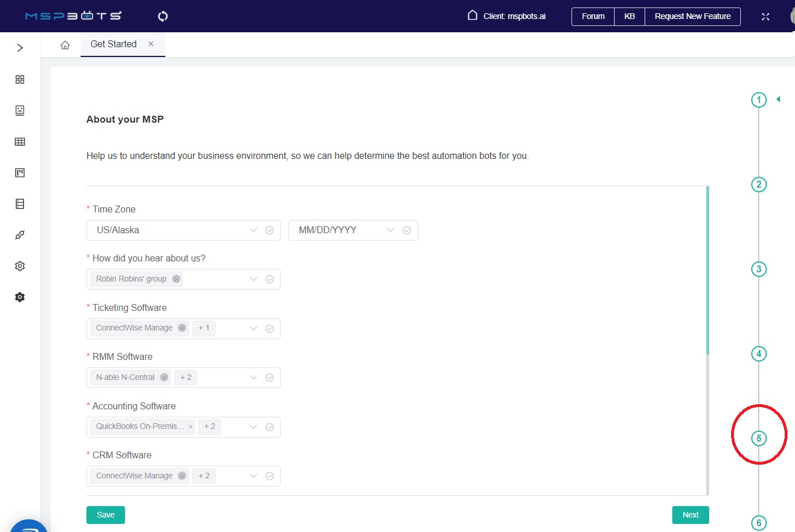Screen dimensions: 795x532
Task: Open the MM/DD/YYYY date format dropdown
Action: 353,230
